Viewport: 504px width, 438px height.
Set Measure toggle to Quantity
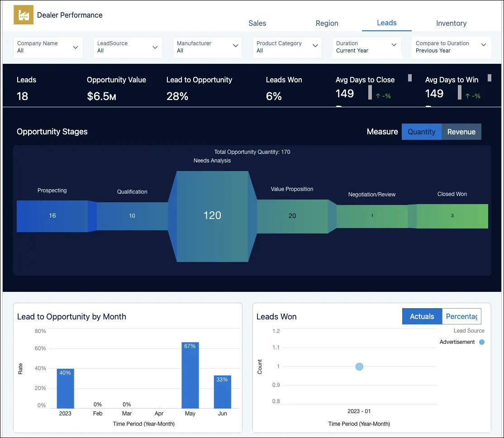tap(421, 132)
